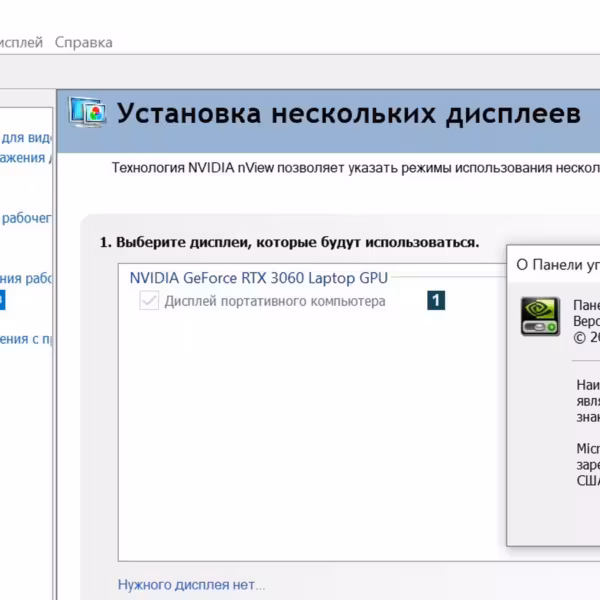Click the NVIDIA logo icon in About dialog
Image resolution: width=600 pixels, height=600 pixels.
pyautogui.click(x=540, y=316)
